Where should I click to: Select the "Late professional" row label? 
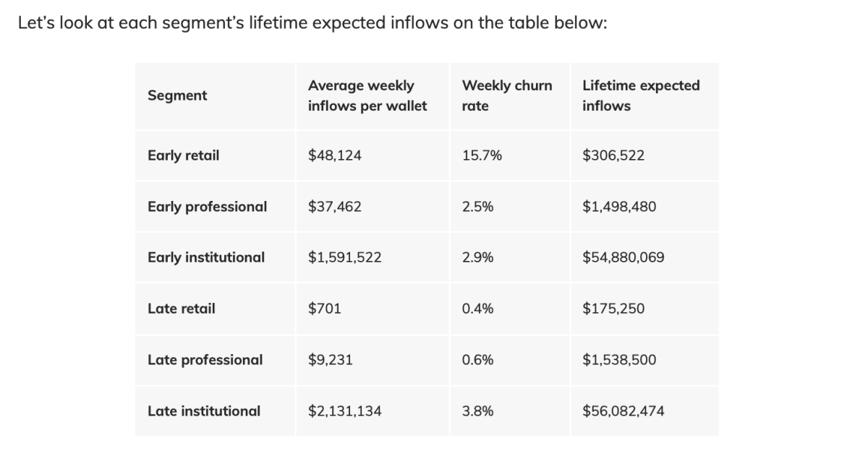click(205, 360)
